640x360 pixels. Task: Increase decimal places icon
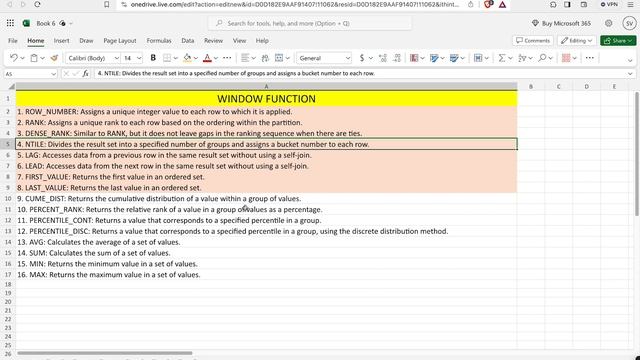coord(383,58)
